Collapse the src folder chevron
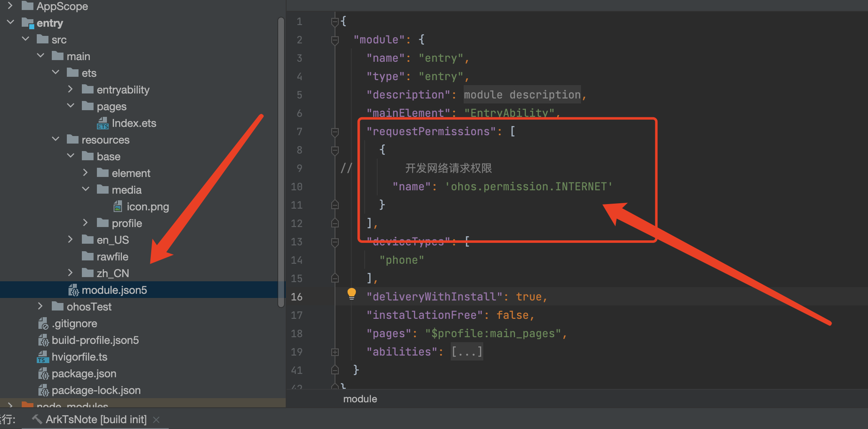The width and height of the screenshot is (868, 429). (26, 39)
